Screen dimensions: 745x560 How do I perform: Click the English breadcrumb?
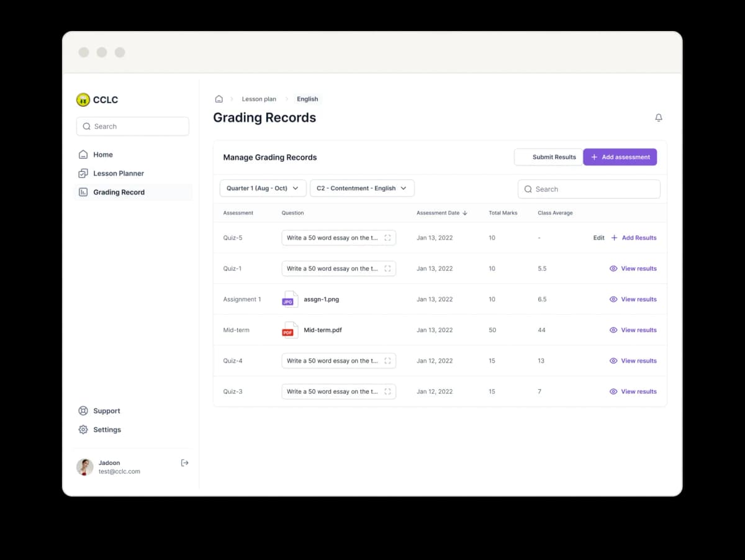[x=307, y=99]
